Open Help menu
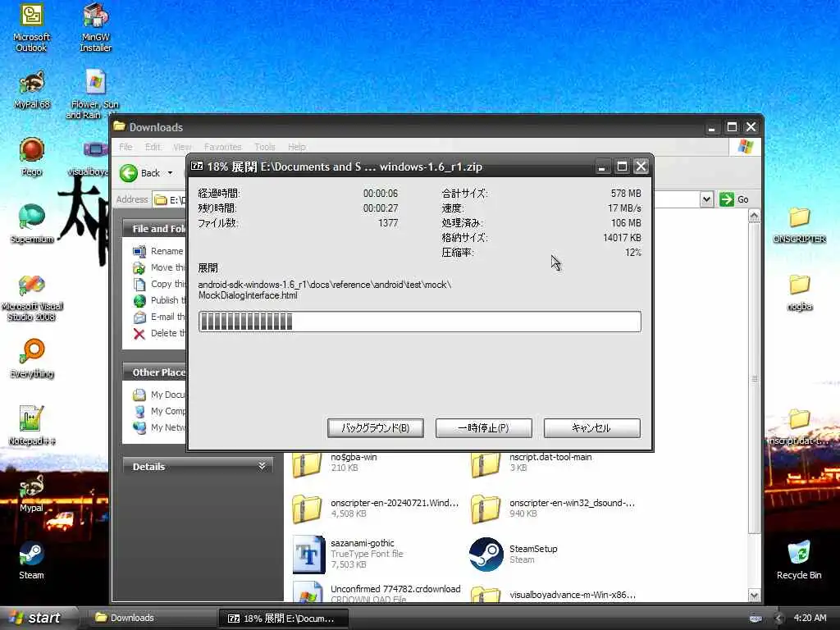Image resolution: width=840 pixels, height=630 pixels. point(296,147)
